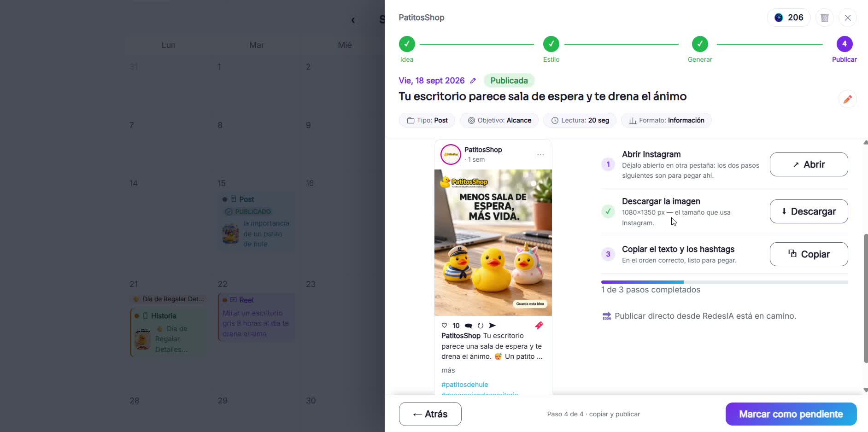Click the post preview image thumbnail
The width and height of the screenshot is (868, 432).
point(493,243)
